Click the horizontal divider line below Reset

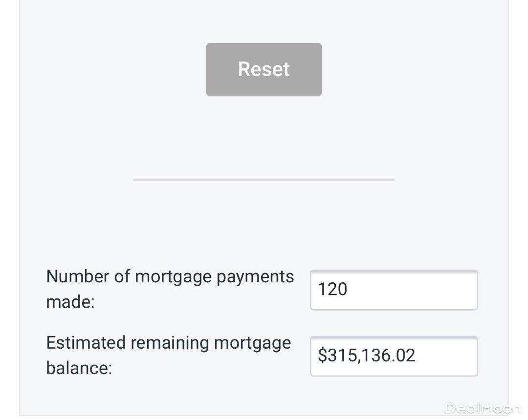coord(264,180)
